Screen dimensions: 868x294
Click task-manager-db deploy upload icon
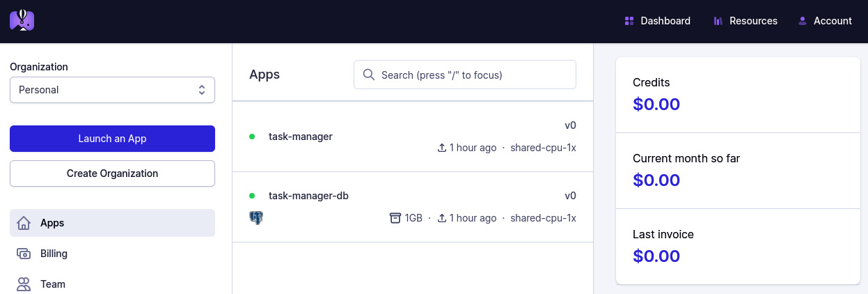(441, 218)
